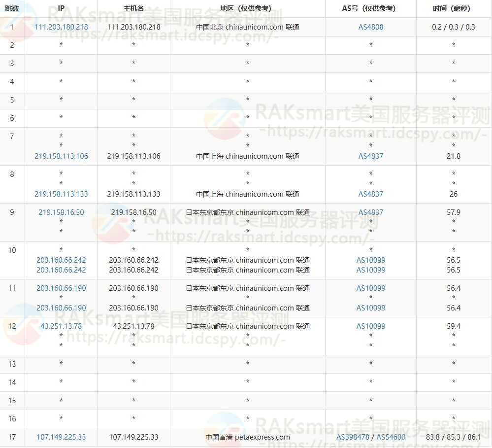Viewport: 492px width, 448px height.
Task: Open the AS4808 link for hop 1
Action: point(370,27)
